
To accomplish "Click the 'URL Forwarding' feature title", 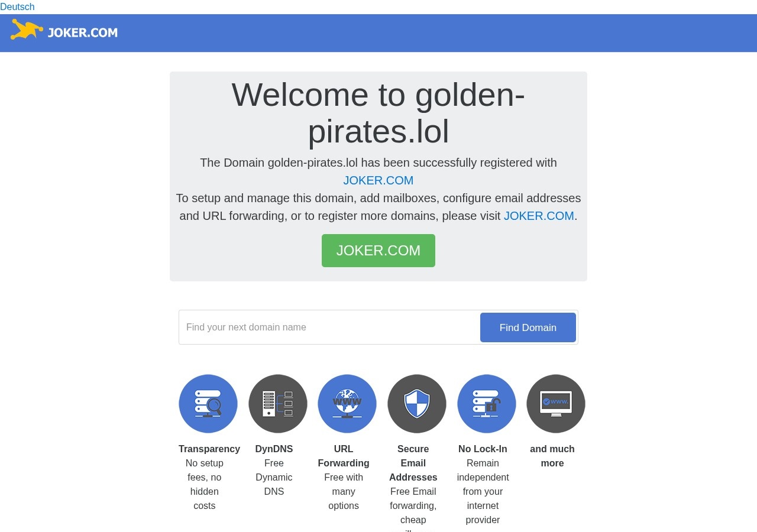I will pyautogui.click(x=344, y=456).
